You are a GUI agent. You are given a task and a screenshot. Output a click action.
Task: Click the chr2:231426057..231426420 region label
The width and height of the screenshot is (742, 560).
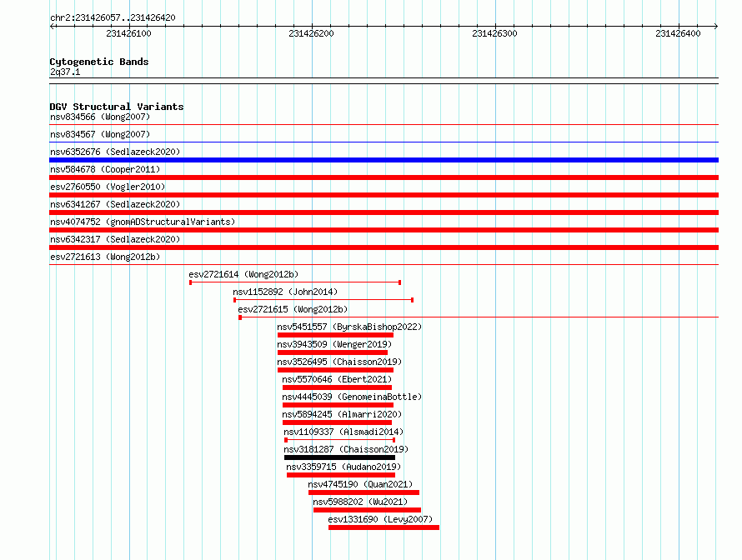click(113, 17)
